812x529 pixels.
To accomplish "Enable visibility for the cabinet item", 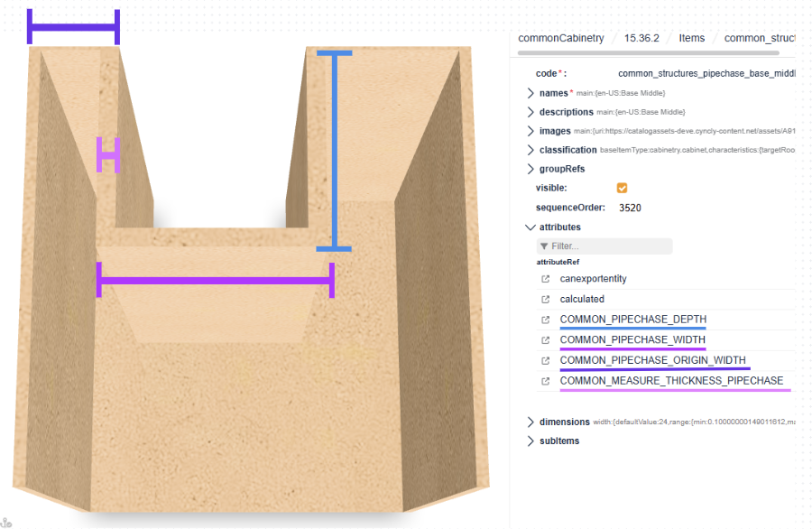I will [622, 188].
